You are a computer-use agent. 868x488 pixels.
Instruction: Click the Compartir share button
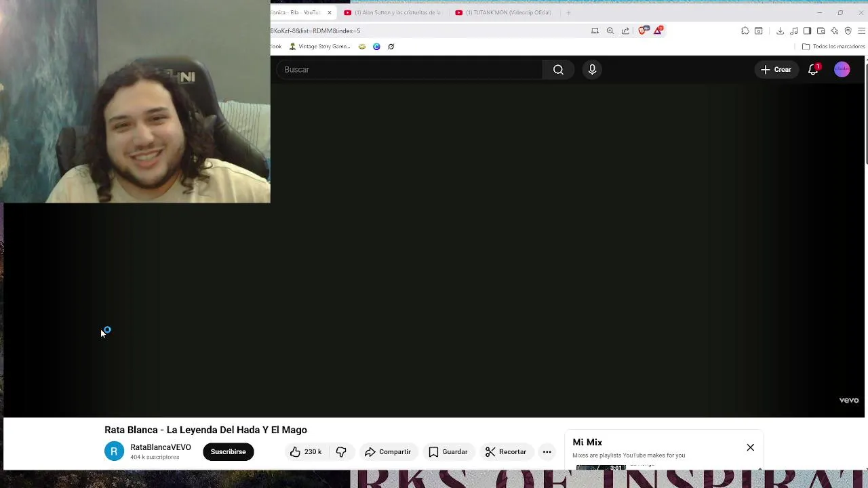[388, 451]
